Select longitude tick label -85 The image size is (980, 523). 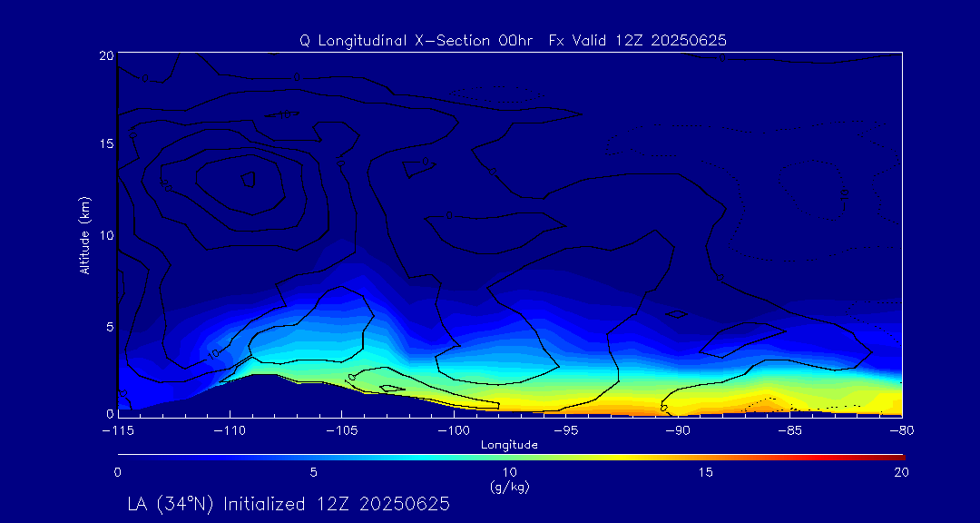790,430
